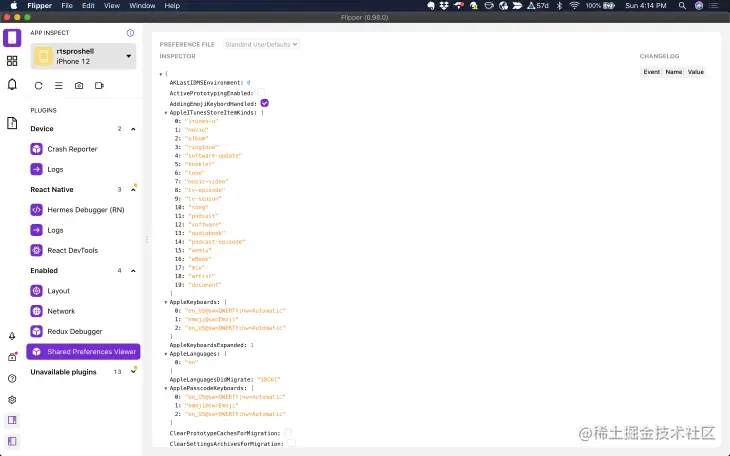The width and height of the screenshot is (730, 456).
Task: Toggle ClearSettingsArchivesForMigration checkbox
Action: (x=291, y=443)
